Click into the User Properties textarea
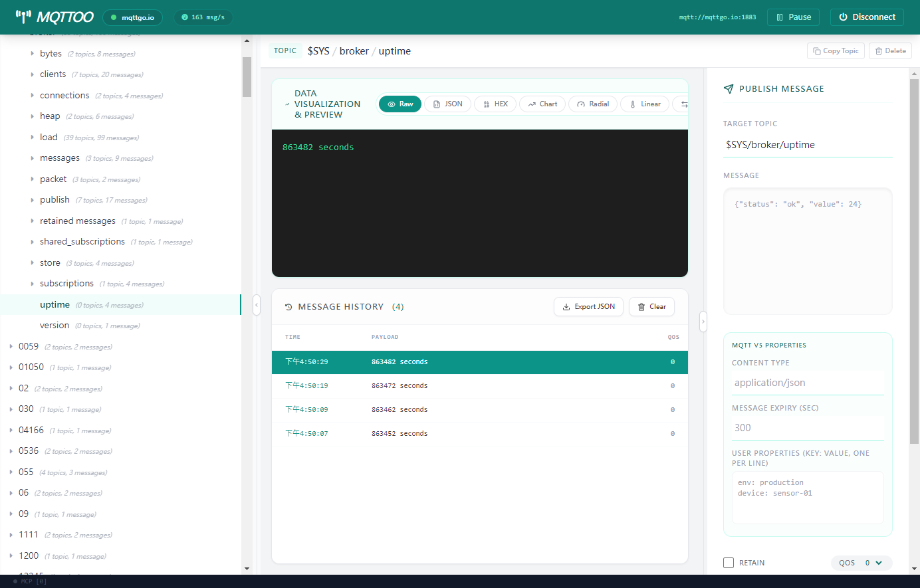Viewport: 920px width, 588px height. [808, 498]
